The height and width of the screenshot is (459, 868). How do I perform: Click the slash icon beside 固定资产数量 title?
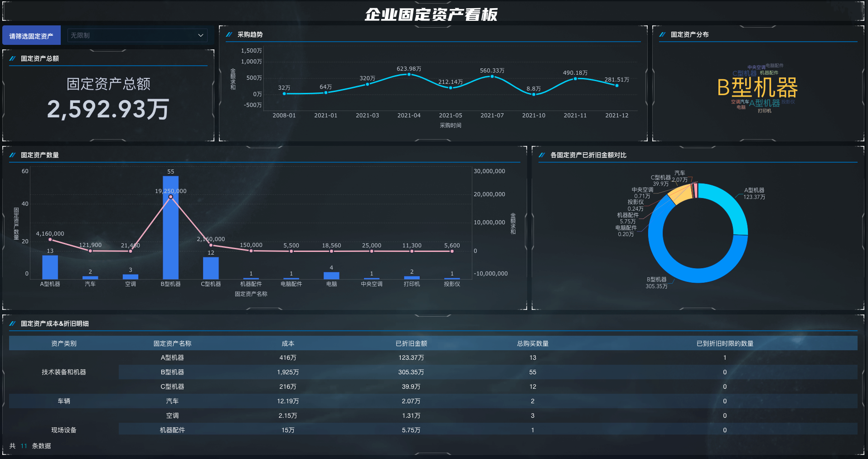pyautogui.click(x=12, y=155)
